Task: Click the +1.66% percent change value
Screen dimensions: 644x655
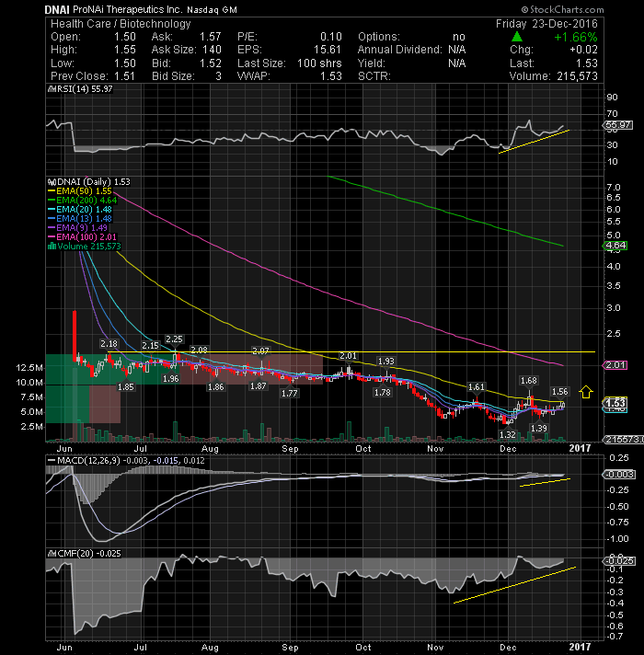Action: pos(576,37)
